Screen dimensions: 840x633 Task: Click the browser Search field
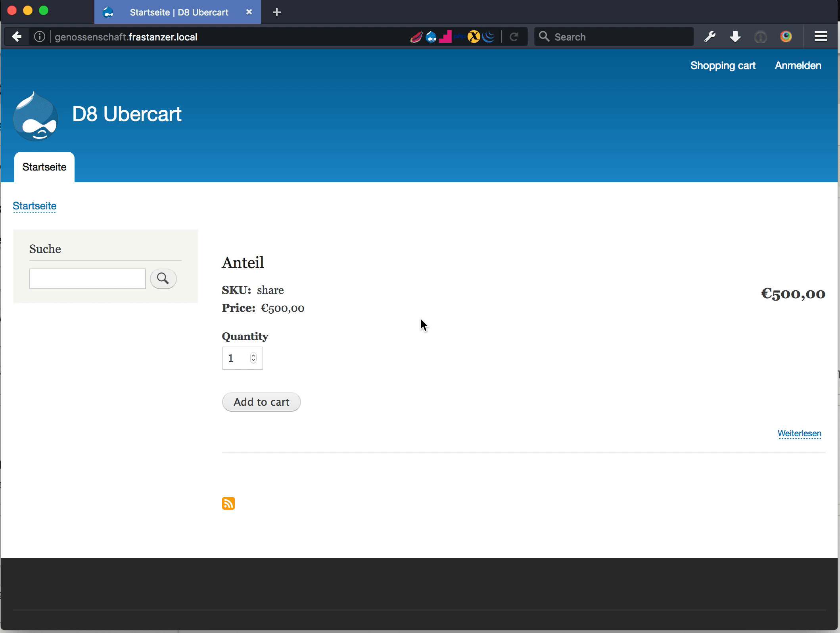click(x=614, y=37)
